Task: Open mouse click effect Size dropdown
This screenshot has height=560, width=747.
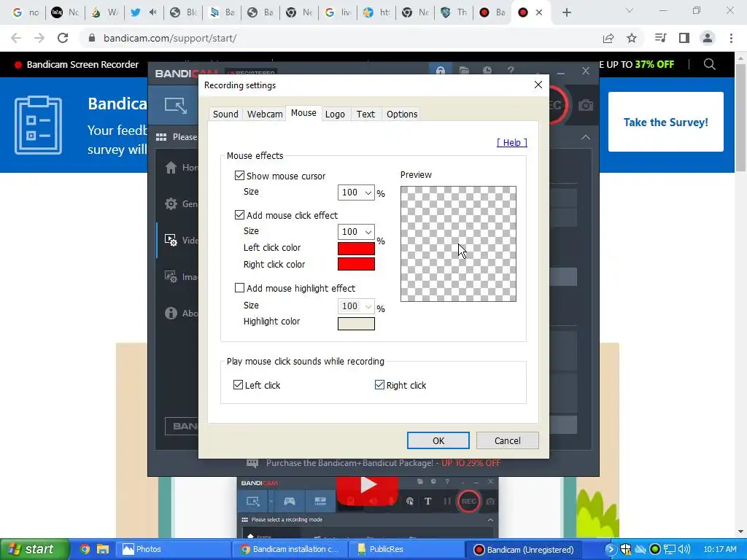Action: point(356,231)
